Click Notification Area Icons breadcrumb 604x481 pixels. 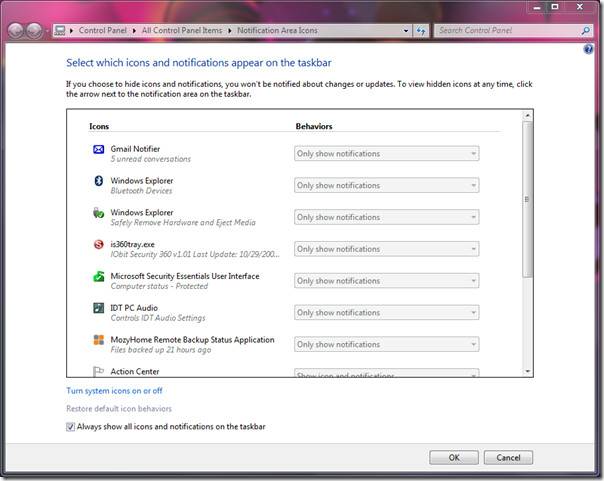[277, 30]
